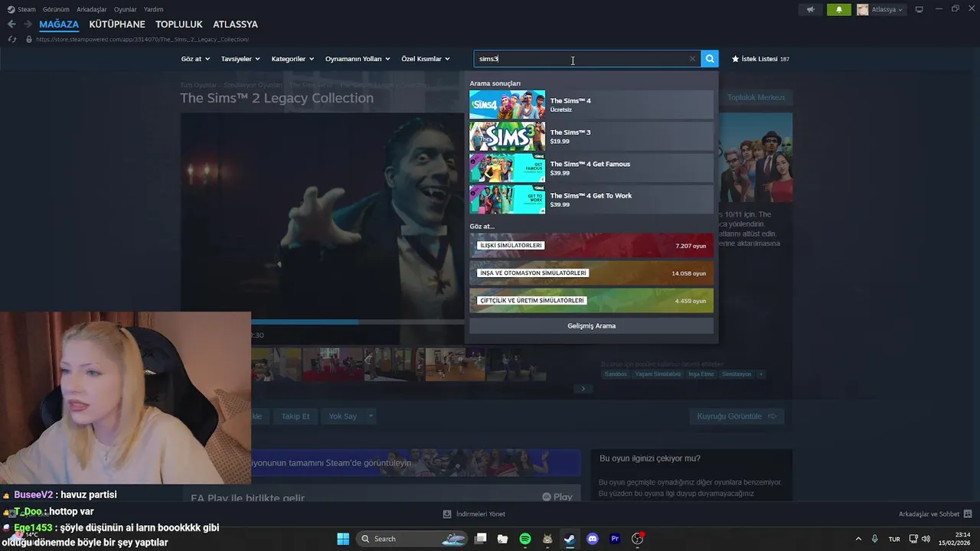The height and width of the screenshot is (551, 980).
Task: Add a tag with the plus button
Action: [x=760, y=374]
